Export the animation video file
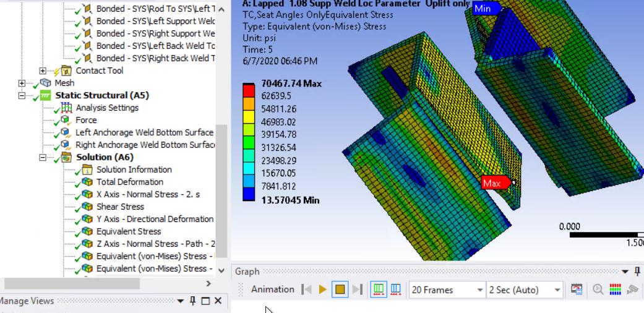The height and width of the screenshot is (313, 644). click(x=577, y=289)
